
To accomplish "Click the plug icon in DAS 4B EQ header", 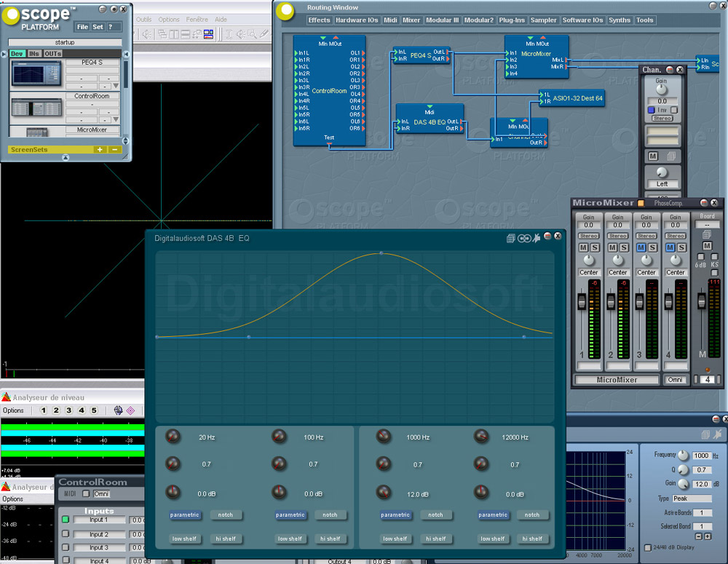I will 537,238.
